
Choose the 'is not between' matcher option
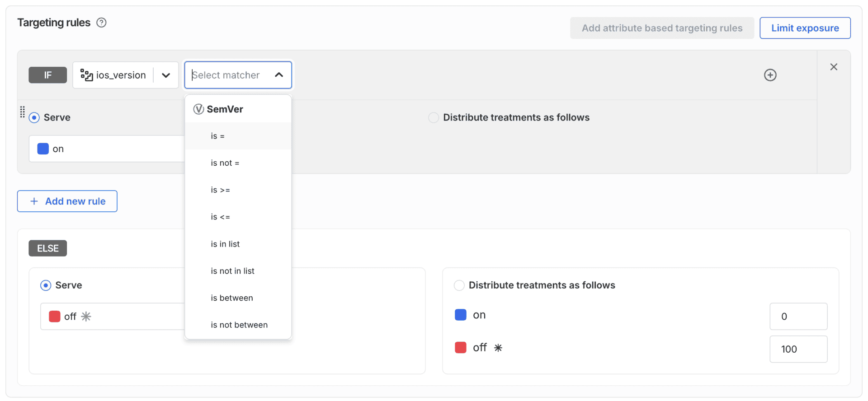[239, 325]
